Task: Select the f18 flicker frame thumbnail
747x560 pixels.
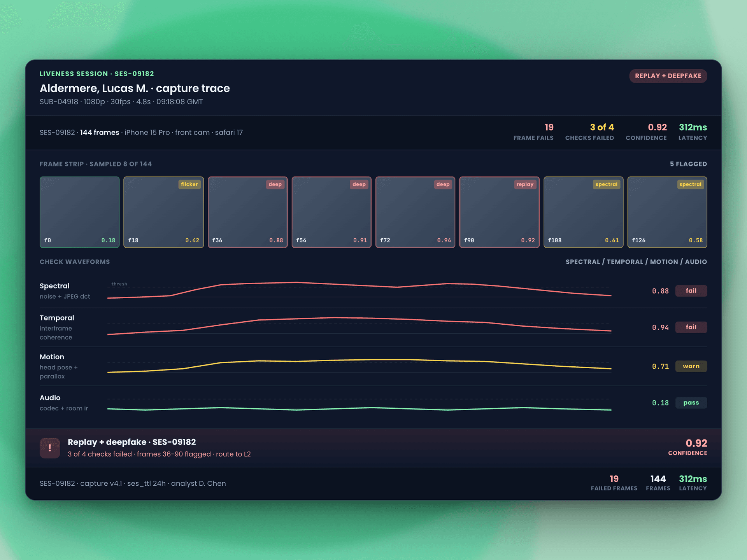Action: click(163, 212)
